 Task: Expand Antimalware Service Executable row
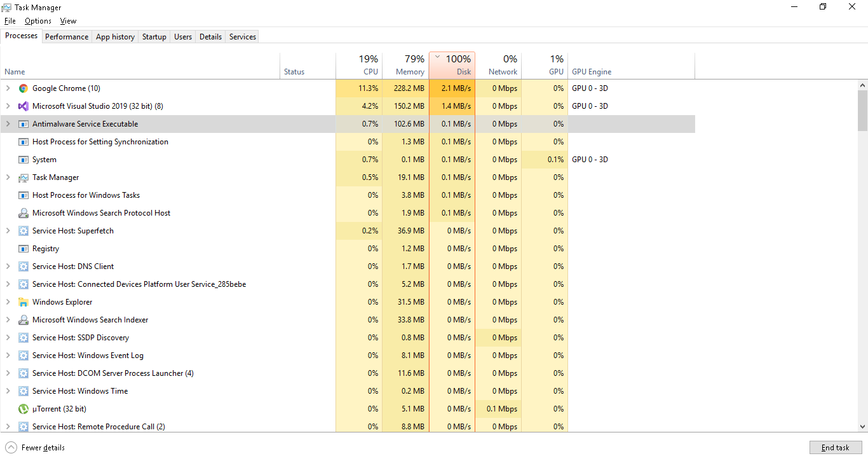pyautogui.click(x=8, y=124)
